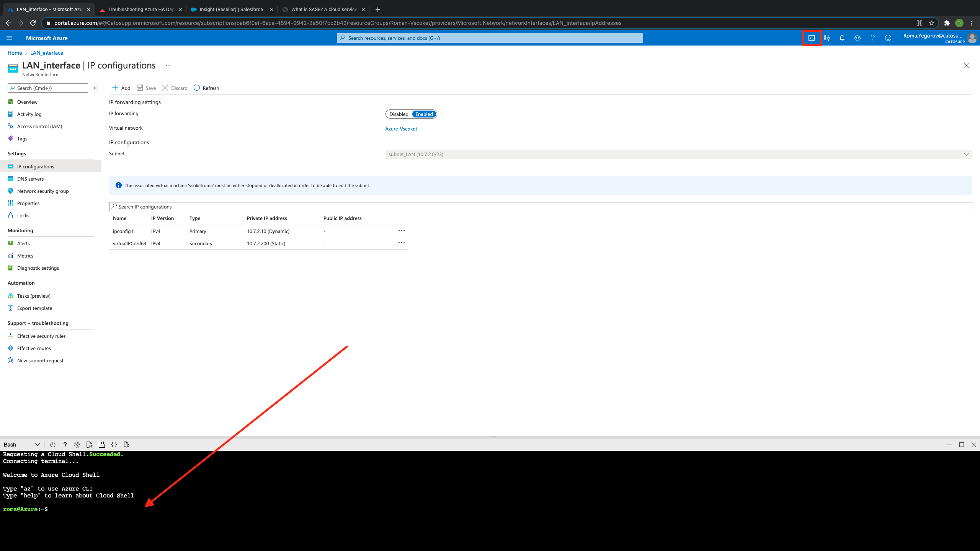Screen dimensions: 980x551
Task: Close the IP configurations blade
Action: (x=966, y=65)
